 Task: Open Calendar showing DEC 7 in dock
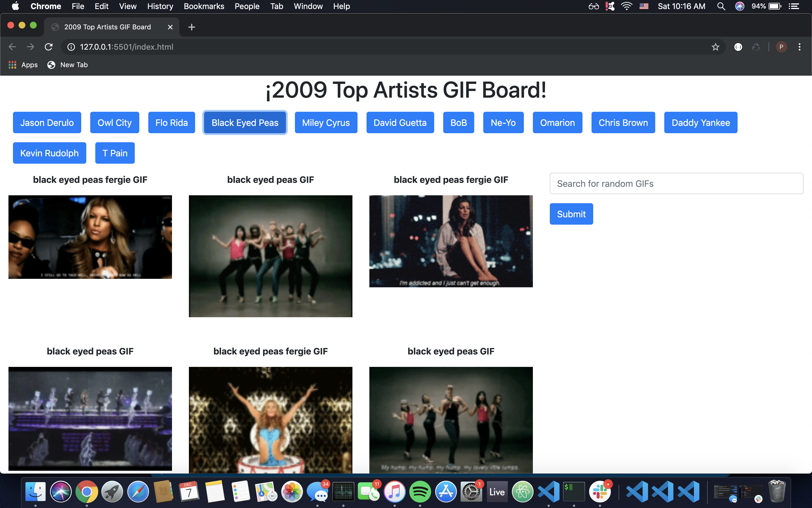(189, 492)
